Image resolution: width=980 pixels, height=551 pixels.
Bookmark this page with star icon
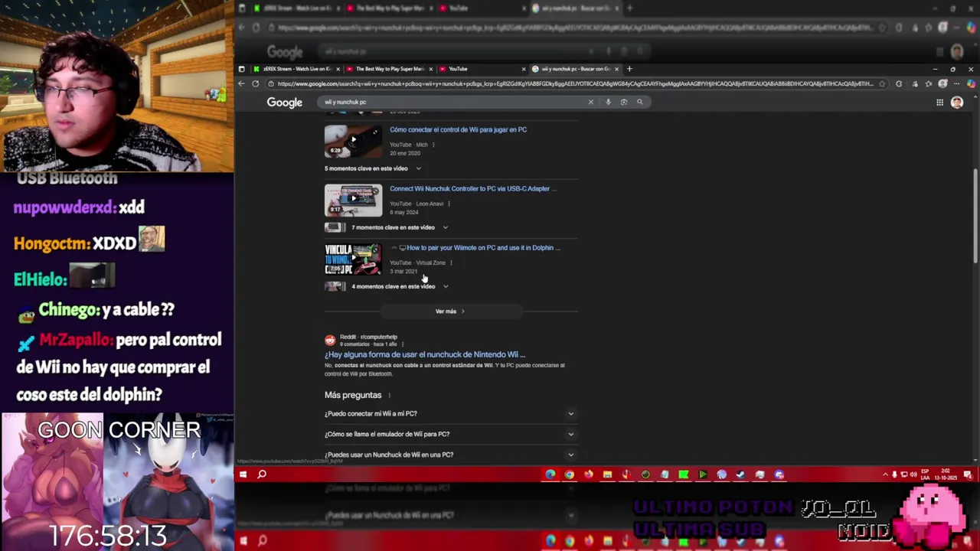pyautogui.click(x=882, y=84)
